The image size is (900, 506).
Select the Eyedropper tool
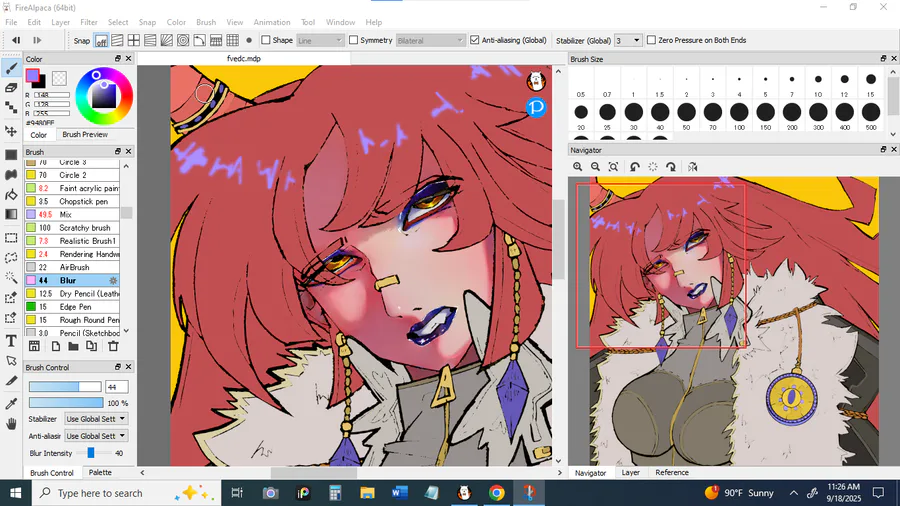pos(11,404)
